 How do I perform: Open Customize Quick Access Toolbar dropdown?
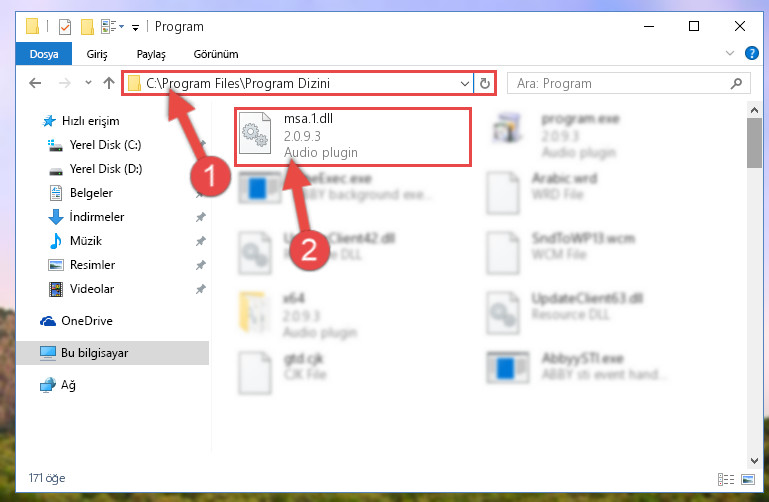click(x=135, y=28)
